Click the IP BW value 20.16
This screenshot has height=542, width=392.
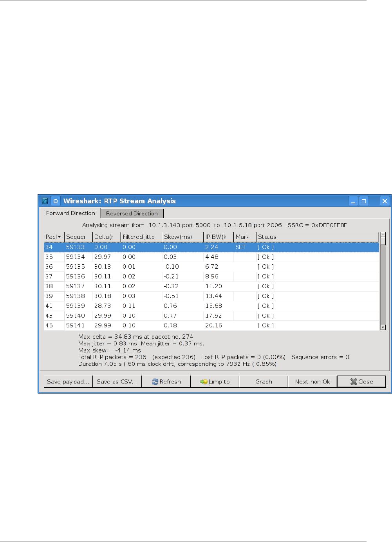[213, 325]
